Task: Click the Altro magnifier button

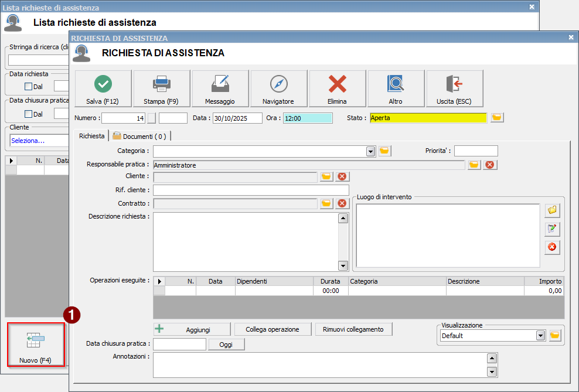Action: coord(396,88)
